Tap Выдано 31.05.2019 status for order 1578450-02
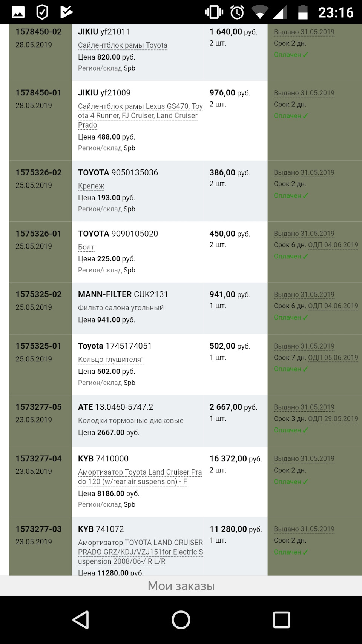The height and width of the screenshot is (644, 362). point(304,32)
